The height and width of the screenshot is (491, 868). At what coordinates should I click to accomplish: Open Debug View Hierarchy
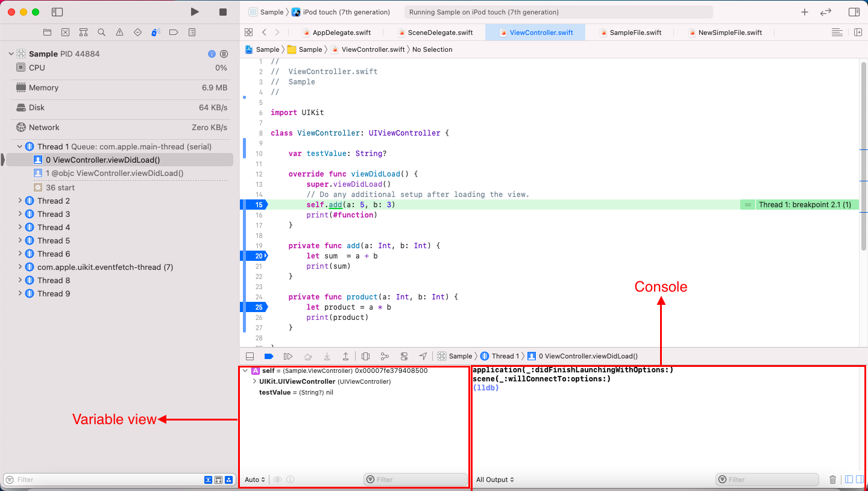coord(365,356)
